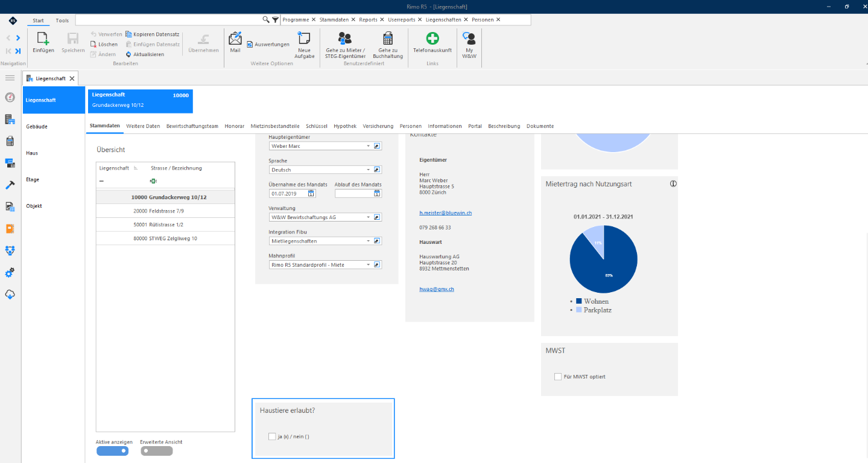Image resolution: width=868 pixels, height=463 pixels.
Task: Open the Tools ribbon tab
Action: click(62, 21)
